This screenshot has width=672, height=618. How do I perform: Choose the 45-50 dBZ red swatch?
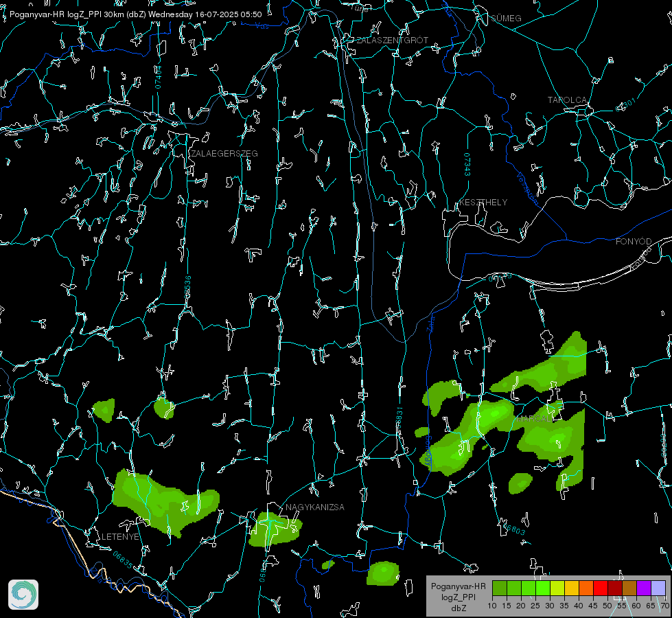[601, 588]
